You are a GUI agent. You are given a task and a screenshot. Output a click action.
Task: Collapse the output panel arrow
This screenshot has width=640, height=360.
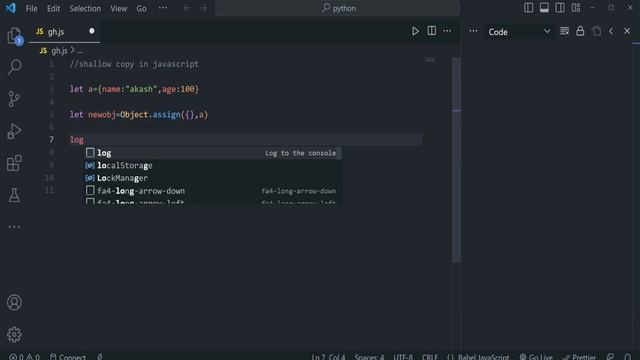tap(611, 31)
